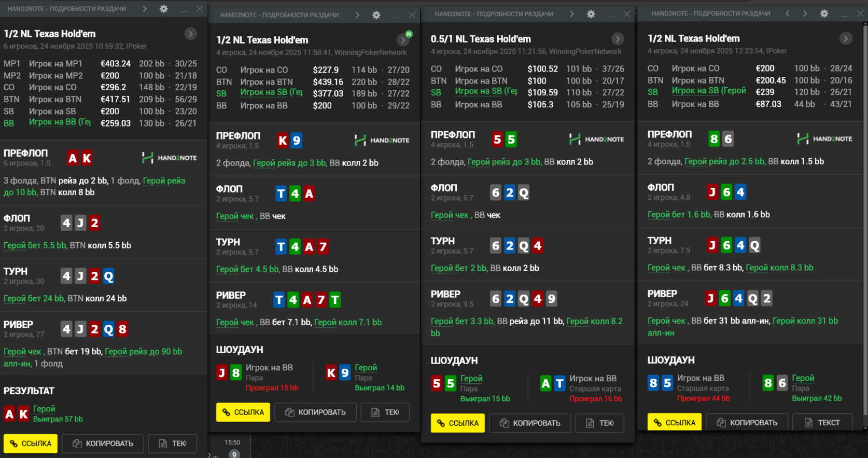Click КОПИРОВАТЬ in the K 9 showdown window
868x458 pixels.
click(x=315, y=412)
